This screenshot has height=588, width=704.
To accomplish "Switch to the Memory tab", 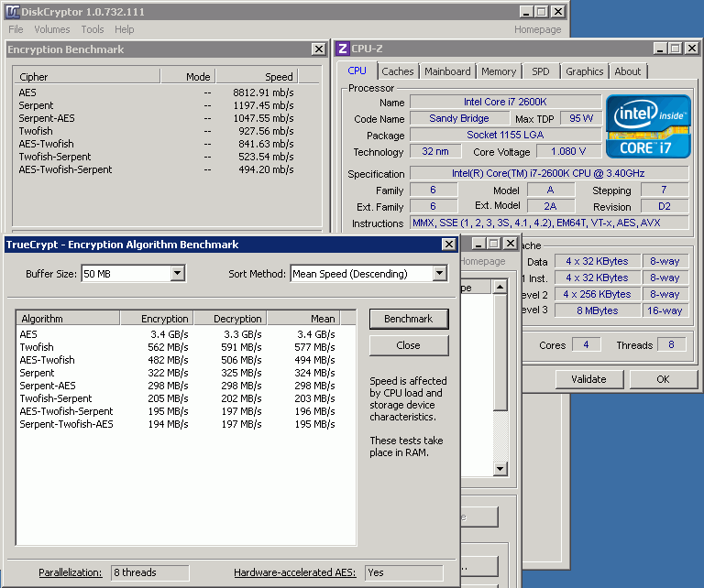I will [499, 71].
